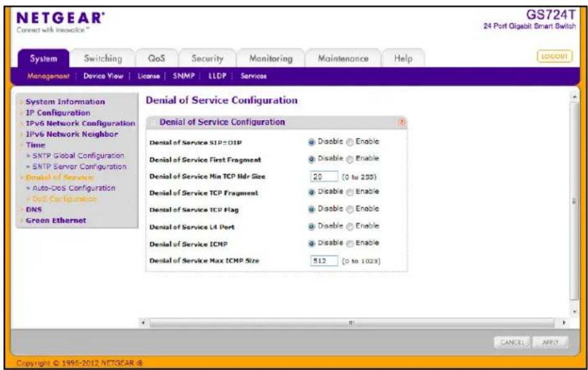Select the Management submenu item
The width and height of the screenshot is (588, 370).
48,76
